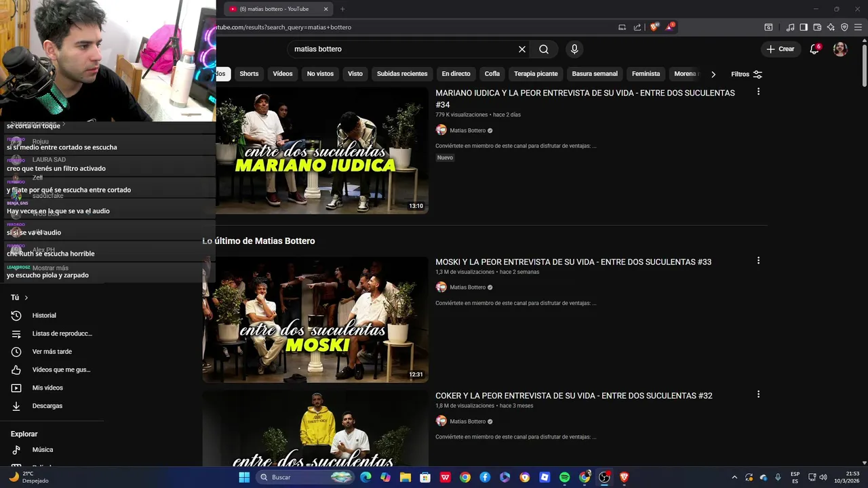Select the Basura semanal chip

(x=595, y=74)
